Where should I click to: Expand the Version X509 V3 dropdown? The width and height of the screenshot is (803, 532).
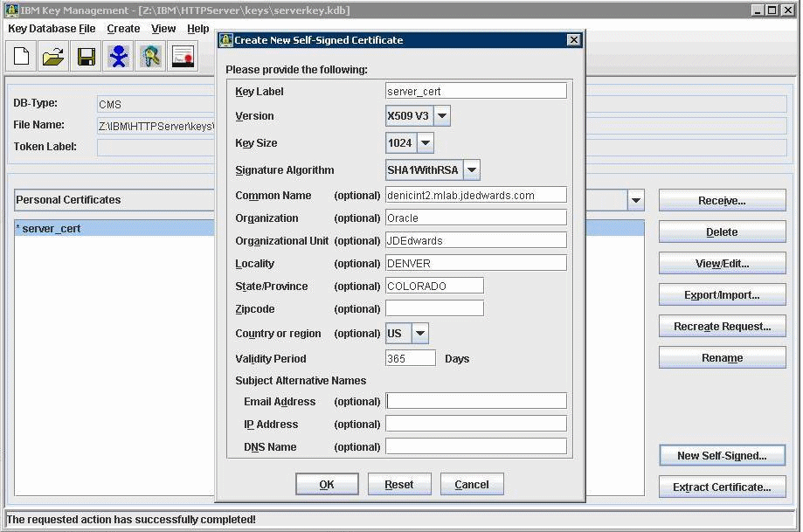[442, 116]
